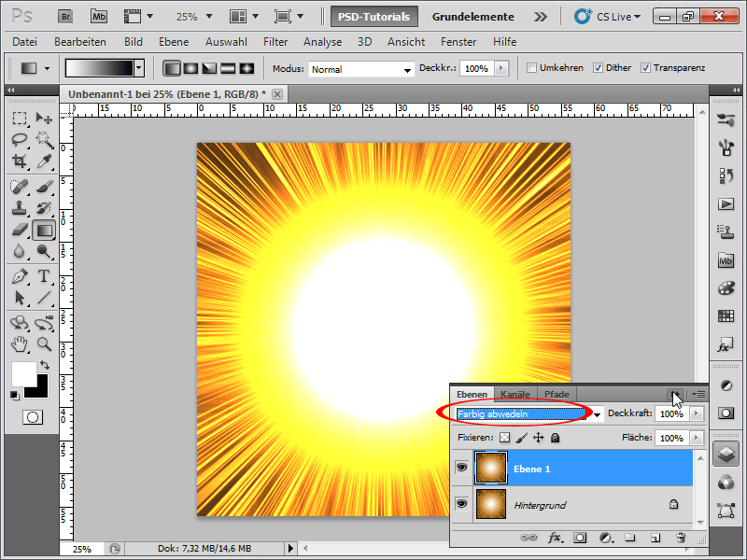This screenshot has width=747, height=560.
Task: Launch Adobe Bridge from Br icon
Action: [x=65, y=17]
